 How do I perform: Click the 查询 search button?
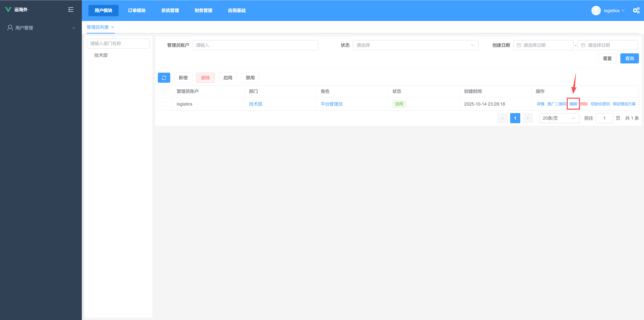[x=629, y=59]
